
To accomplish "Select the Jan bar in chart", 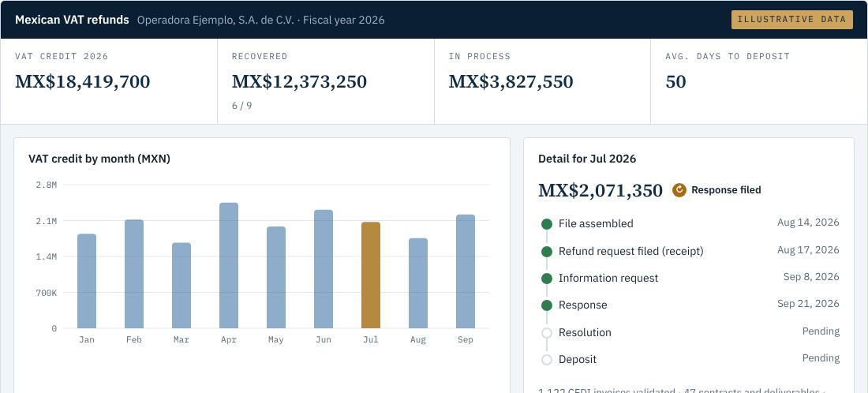I will click(x=87, y=281).
